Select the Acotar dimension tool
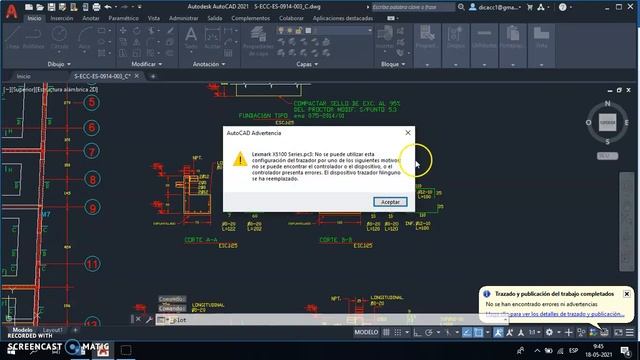Image resolution: width=640 pixels, height=360 pixels. coord(212,38)
